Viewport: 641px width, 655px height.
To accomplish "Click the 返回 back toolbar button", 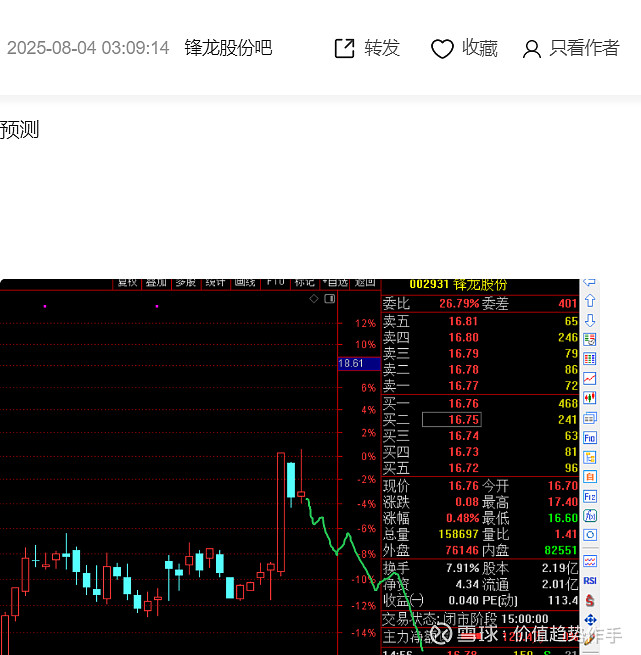I will coord(365,283).
